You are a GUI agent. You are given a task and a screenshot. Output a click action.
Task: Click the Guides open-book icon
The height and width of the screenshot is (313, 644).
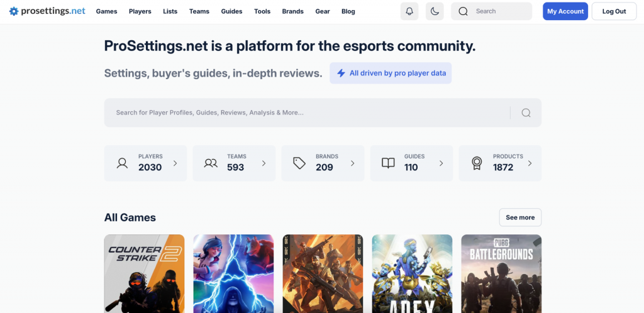coord(387,163)
